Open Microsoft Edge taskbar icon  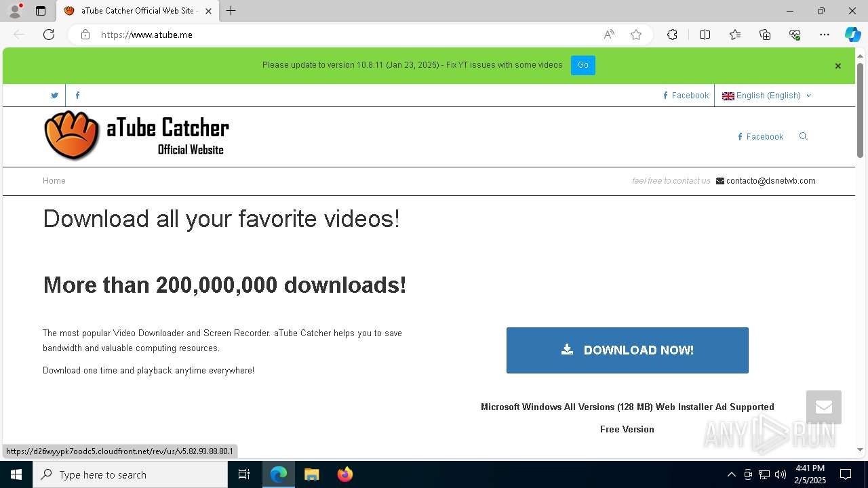(x=279, y=474)
